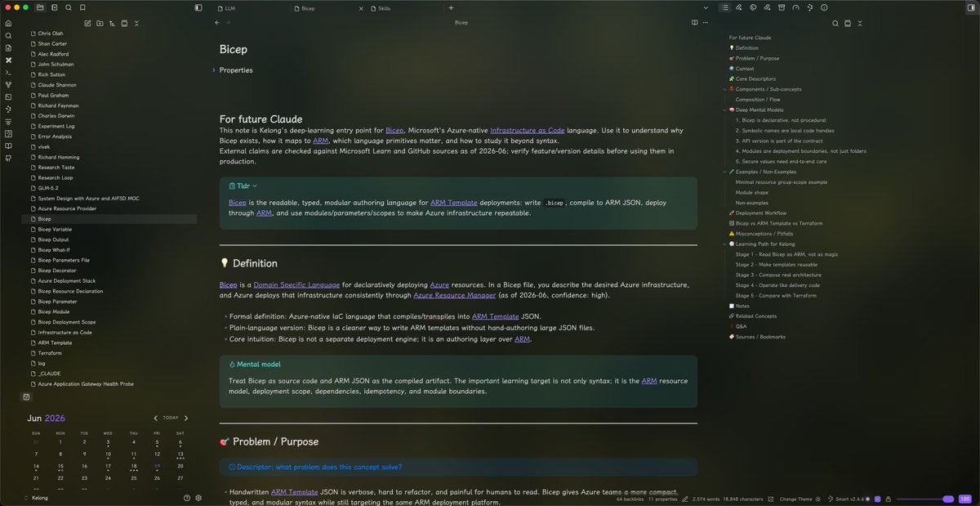Open the home icon in left ribbon
Viewport: 980px width, 506px height.
click(8, 23)
